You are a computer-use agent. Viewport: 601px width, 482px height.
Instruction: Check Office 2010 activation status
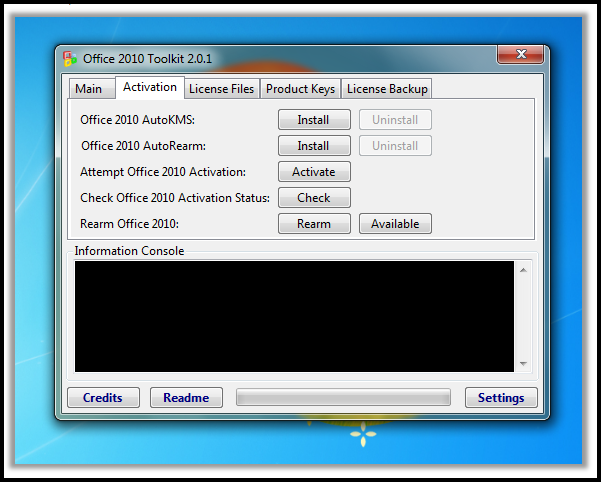314,198
